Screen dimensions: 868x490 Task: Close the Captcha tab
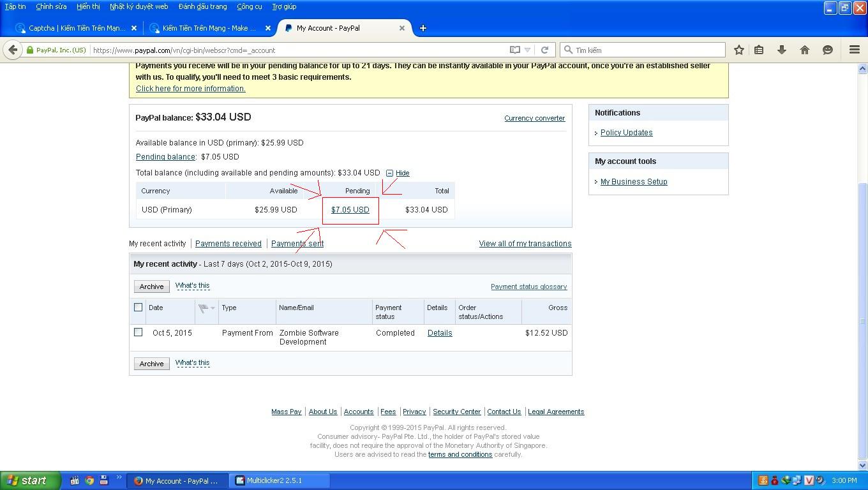point(133,28)
